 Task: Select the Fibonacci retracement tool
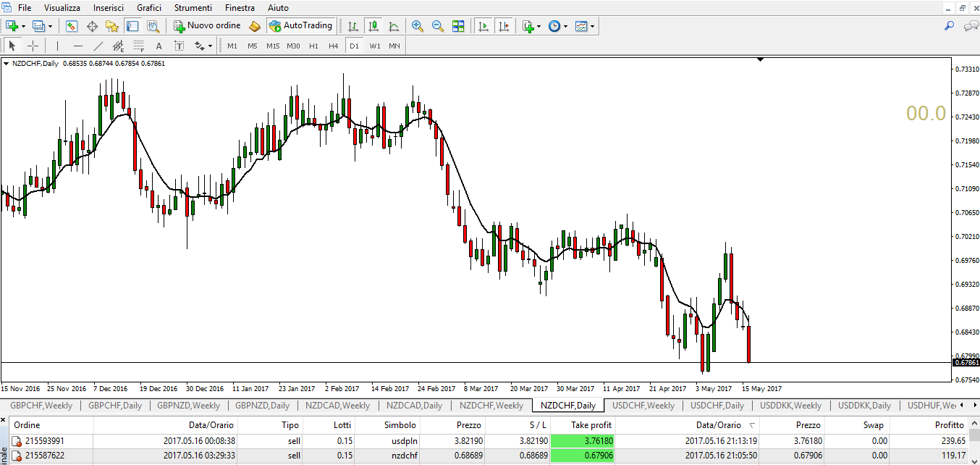[x=138, y=46]
